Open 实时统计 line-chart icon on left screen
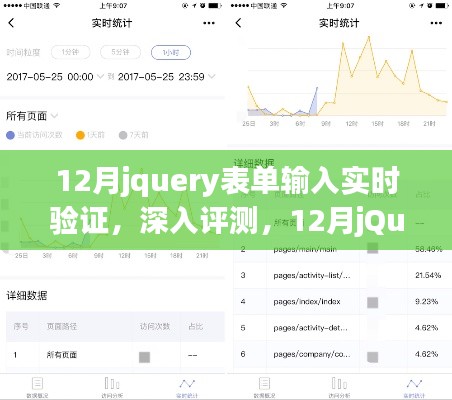 coord(187,383)
